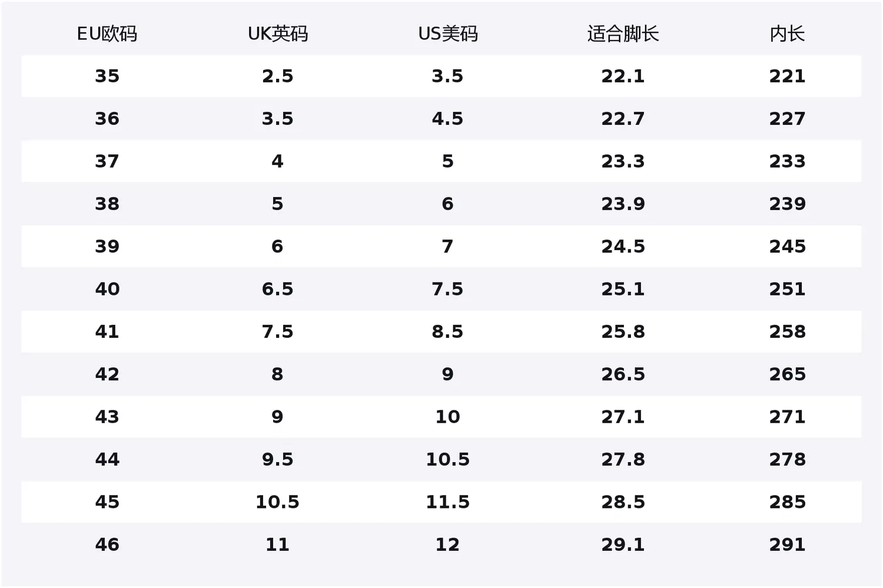Select EU size 46 cell
883x588 pixels.
[x=107, y=544]
